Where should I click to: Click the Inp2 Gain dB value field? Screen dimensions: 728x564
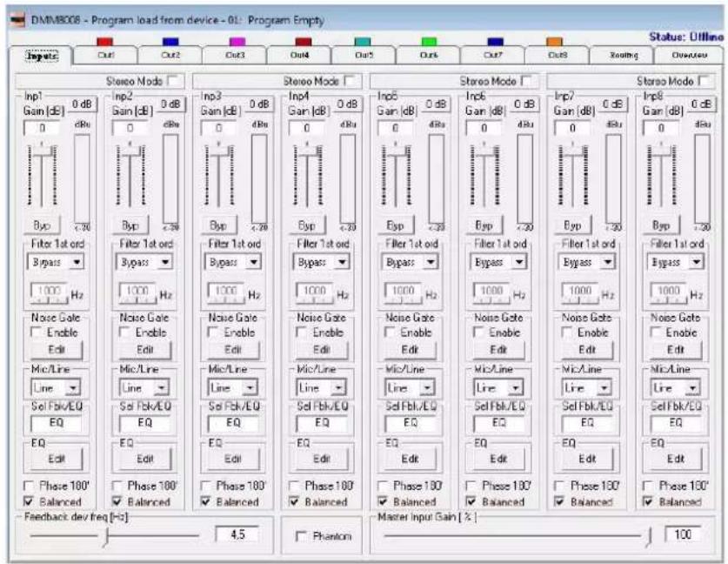[x=130, y=128]
